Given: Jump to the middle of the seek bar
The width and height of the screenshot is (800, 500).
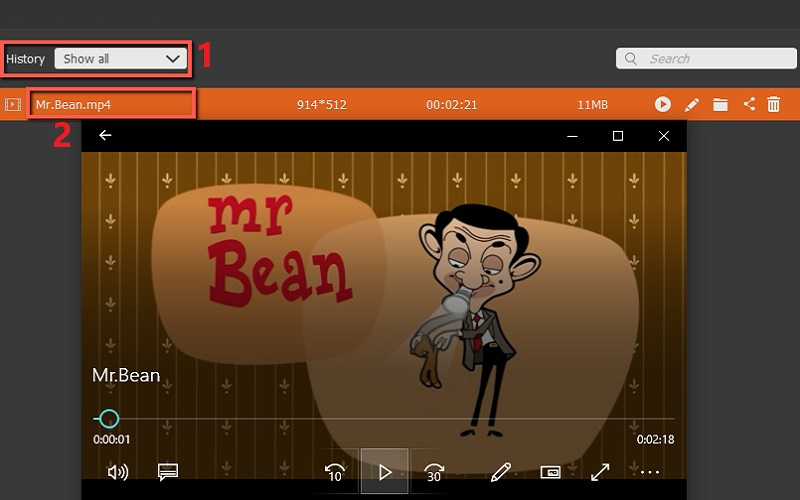Looking at the screenshot, I should pos(384,419).
